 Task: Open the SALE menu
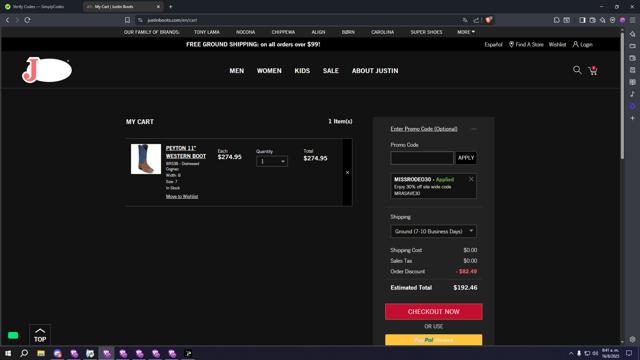pyautogui.click(x=331, y=71)
